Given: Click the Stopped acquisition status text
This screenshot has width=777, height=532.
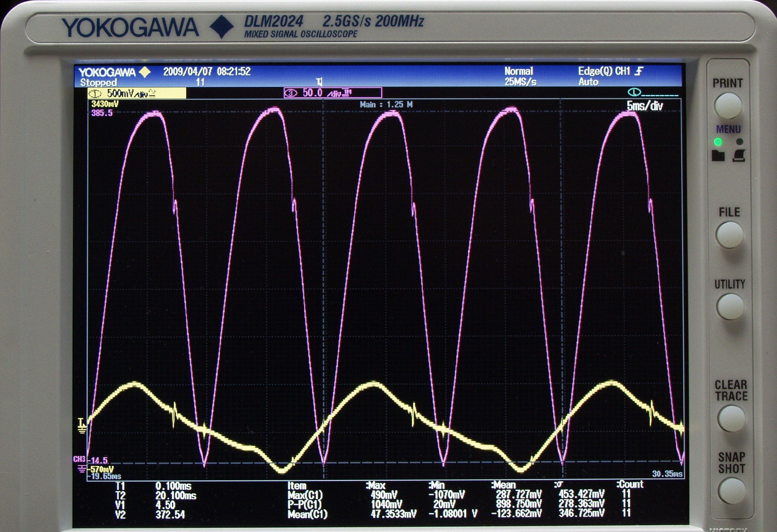Looking at the screenshot, I should pos(98,82).
